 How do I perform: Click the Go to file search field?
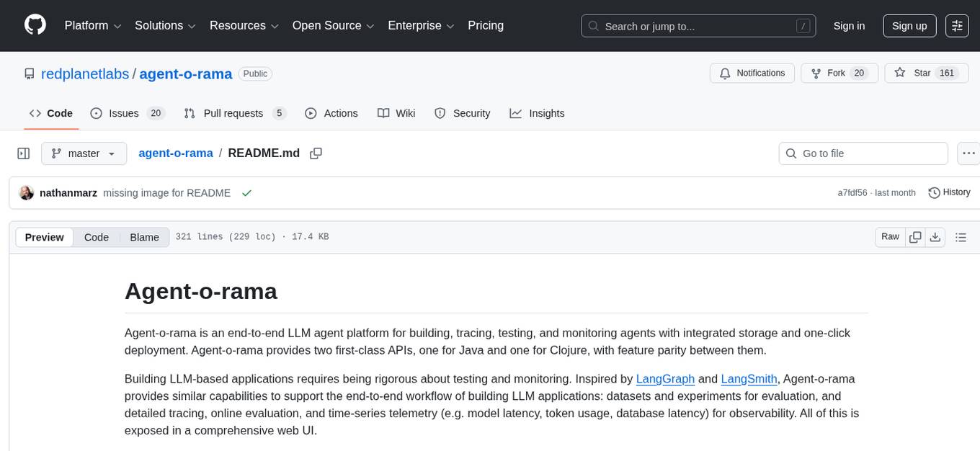click(x=863, y=153)
